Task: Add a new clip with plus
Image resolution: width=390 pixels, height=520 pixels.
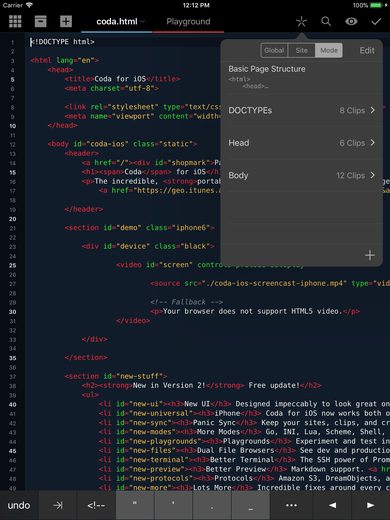Action: pyautogui.click(x=370, y=255)
